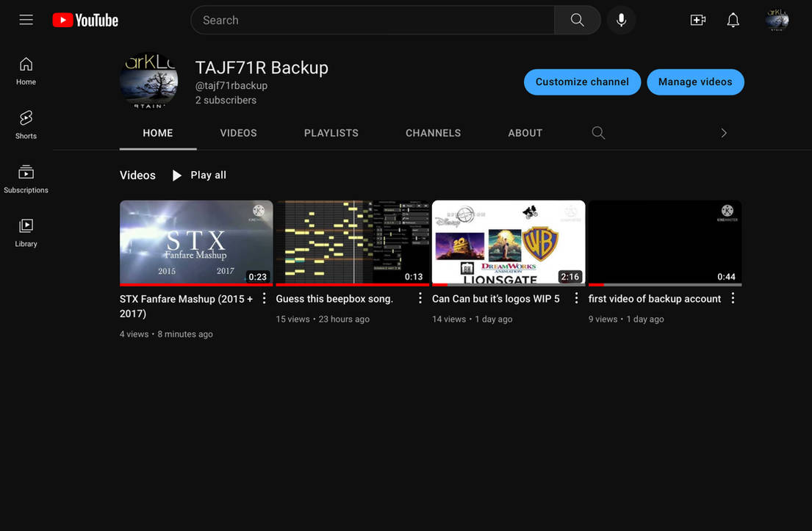Click the TAJF71R Backup channel name

(x=262, y=68)
